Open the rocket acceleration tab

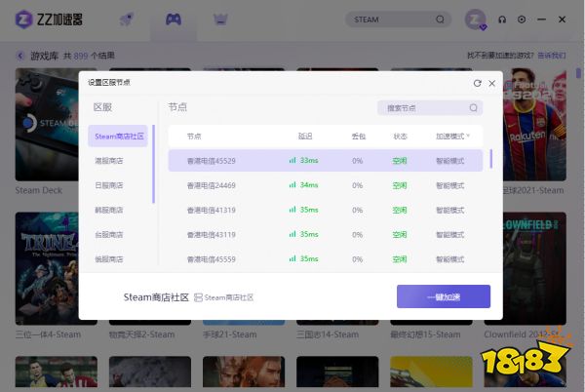(x=127, y=20)
